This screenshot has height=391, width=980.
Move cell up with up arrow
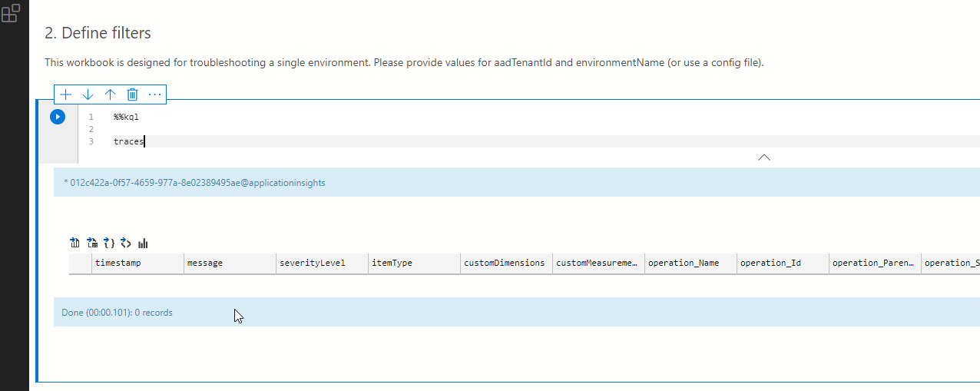(x=110, y=94)
